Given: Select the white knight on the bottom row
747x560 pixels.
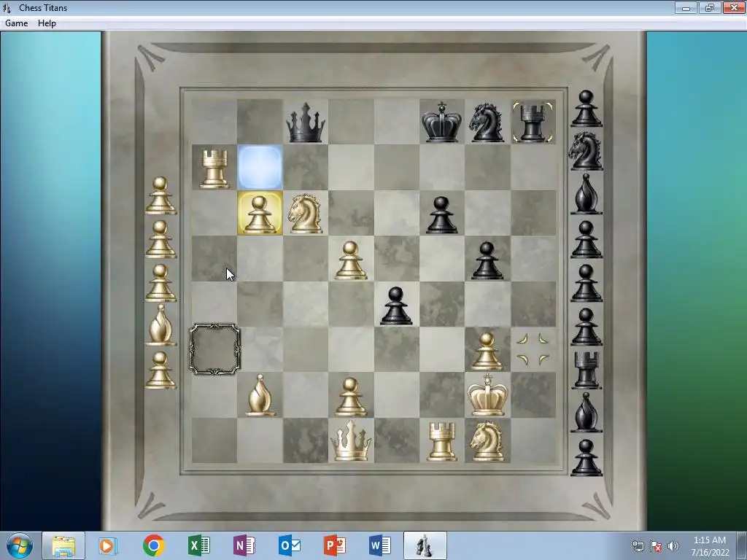Looking at the screenshot, I should tap(487, 442).
